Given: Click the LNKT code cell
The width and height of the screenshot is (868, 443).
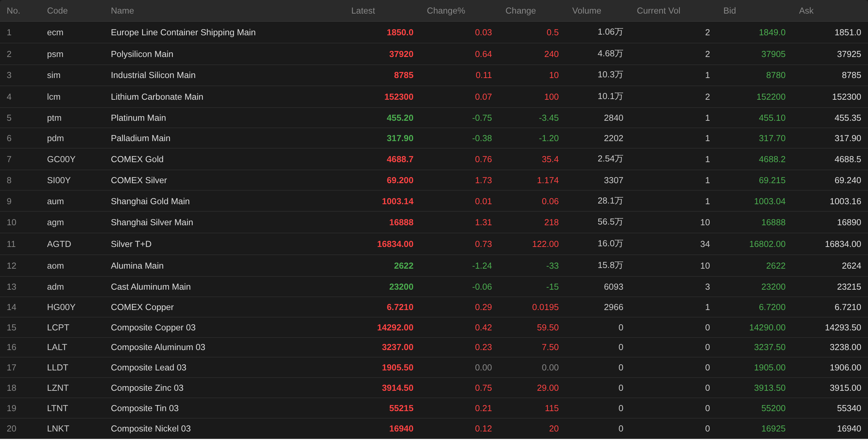Looking at the screenshot, I should click(x=58, y=429).
